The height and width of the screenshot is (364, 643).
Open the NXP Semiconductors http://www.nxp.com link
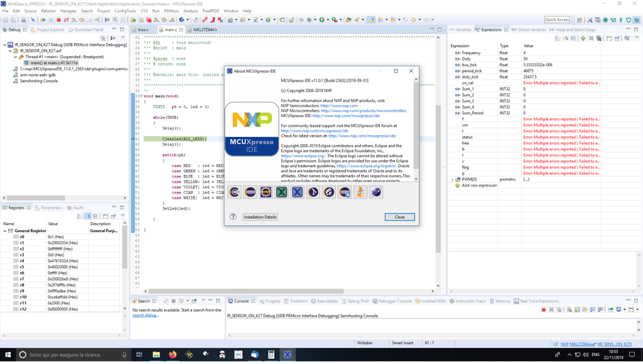(x=339, y=105)
